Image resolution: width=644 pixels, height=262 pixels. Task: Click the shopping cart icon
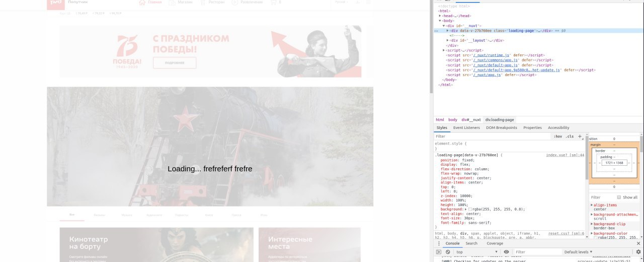(x=274, y=3)
